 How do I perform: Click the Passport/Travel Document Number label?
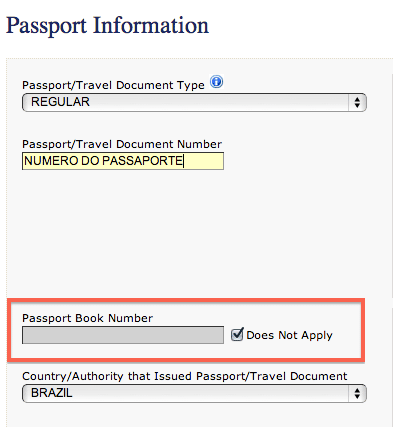pyautogui.click(x=122, y=144)
